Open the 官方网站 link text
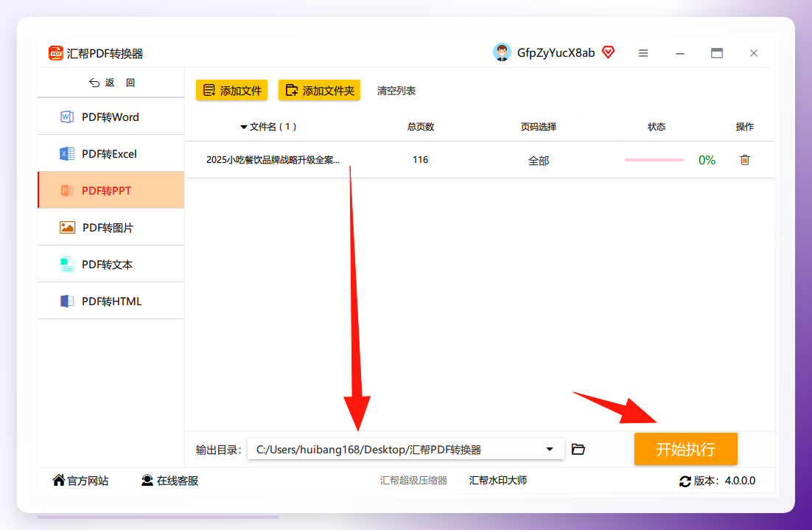 coord(88,481)
